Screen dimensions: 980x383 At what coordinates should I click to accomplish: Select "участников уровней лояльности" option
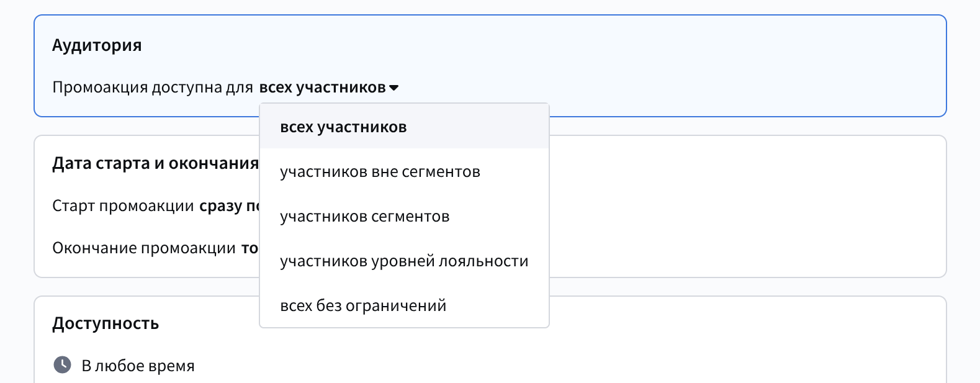tap(404, 261)
